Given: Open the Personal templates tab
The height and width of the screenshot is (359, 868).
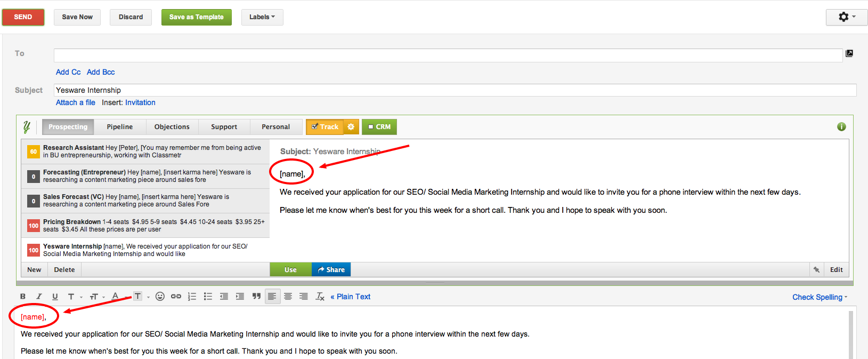Looking at the screenshot, I should pyautogui.click(x=276, y=127).
